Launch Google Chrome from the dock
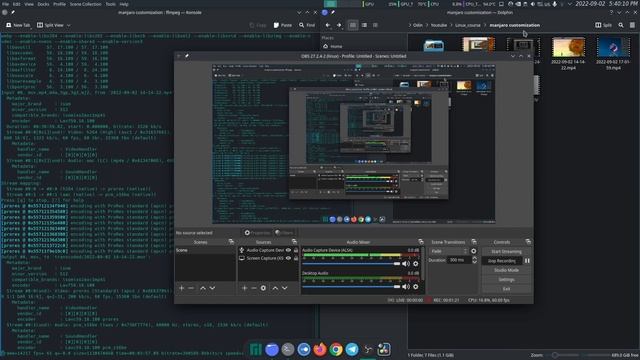This screenshot has height=360, width=640. (336, 349)
